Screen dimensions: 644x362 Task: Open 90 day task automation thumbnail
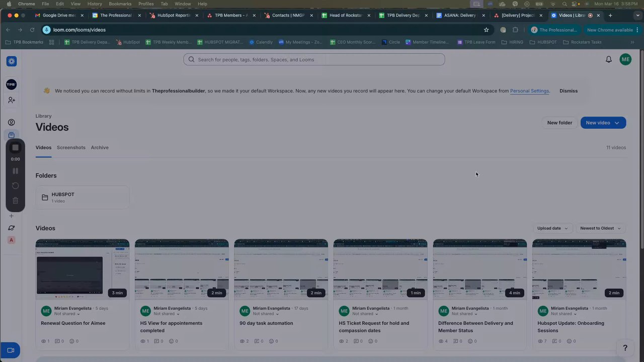(281, 269)
